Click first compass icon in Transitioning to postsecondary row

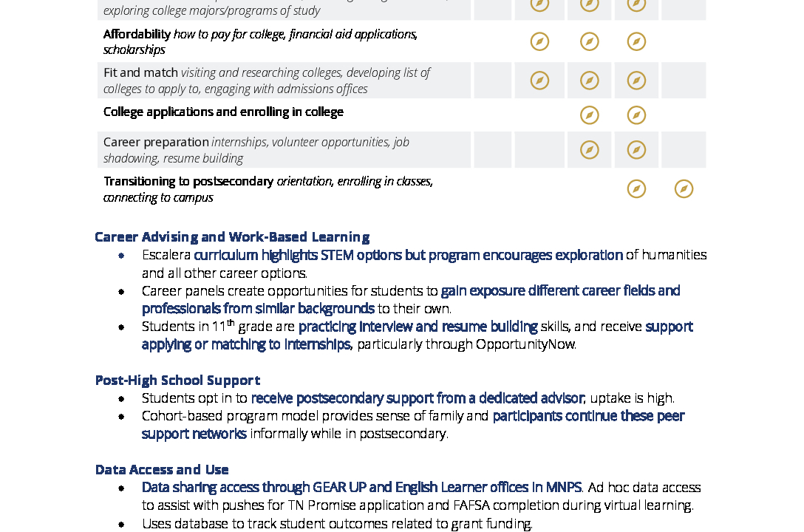(x=636, y=189)
